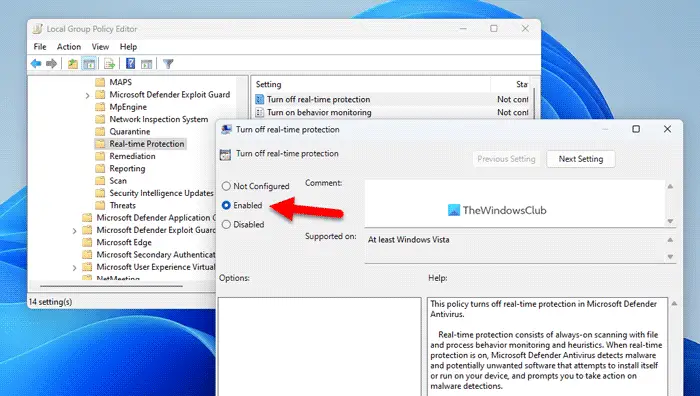This screenshot has height=396, width=700.
Task: Click the MAPS folder icon
Action: tap(100, 82)
